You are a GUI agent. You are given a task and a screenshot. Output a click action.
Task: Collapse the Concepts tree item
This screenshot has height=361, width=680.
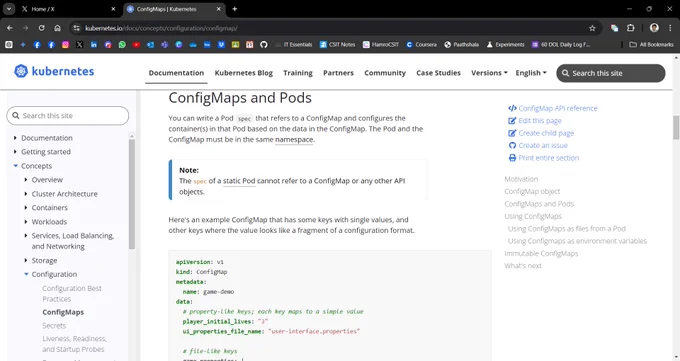point(15,166)
